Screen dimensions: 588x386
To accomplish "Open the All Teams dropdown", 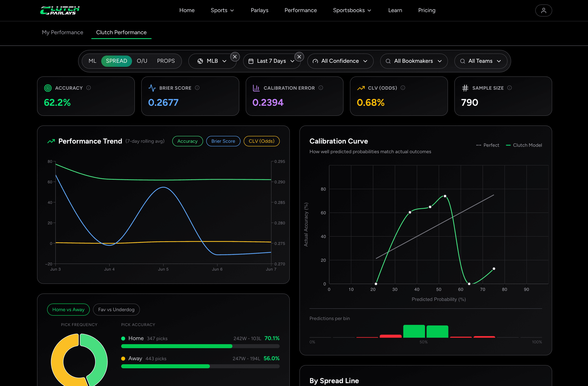I will click(x=481, y=61).
